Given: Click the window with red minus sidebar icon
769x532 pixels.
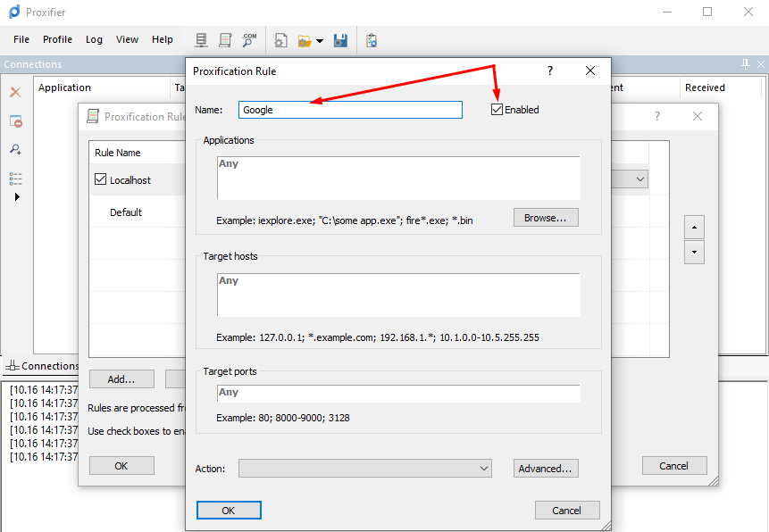Looking at the screenshot, I should 15,121.
